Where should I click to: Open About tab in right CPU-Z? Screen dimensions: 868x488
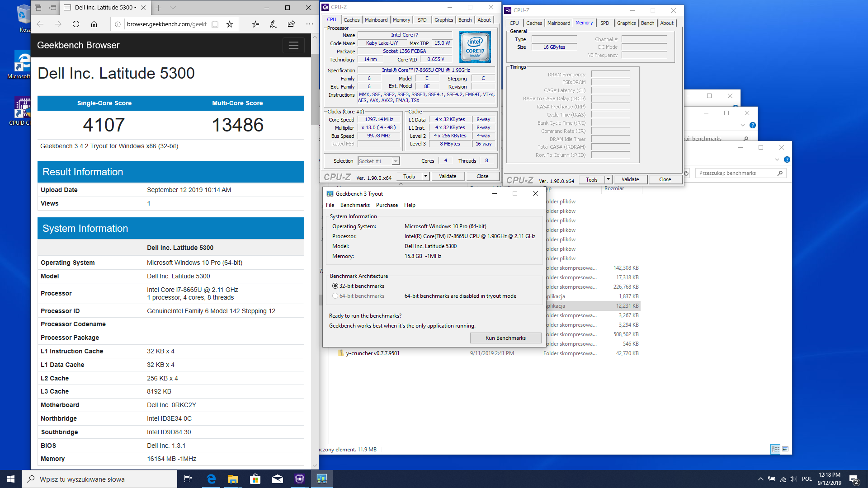666,23
